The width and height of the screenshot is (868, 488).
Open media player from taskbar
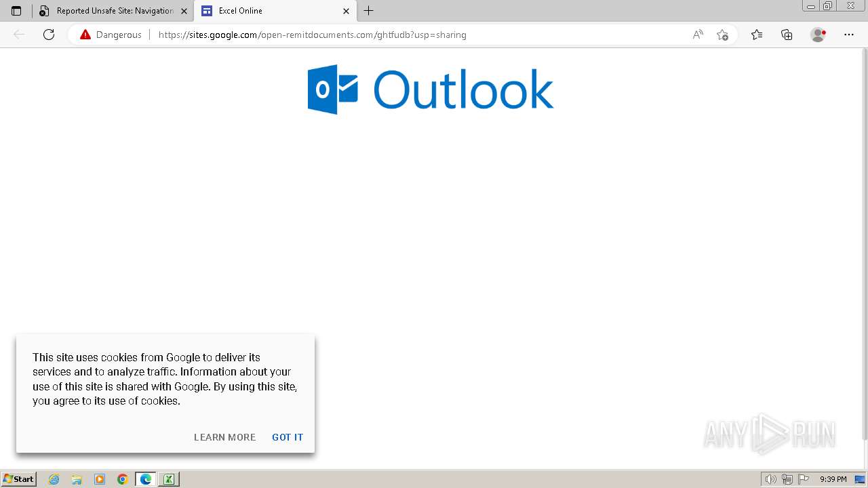[100, 479]
